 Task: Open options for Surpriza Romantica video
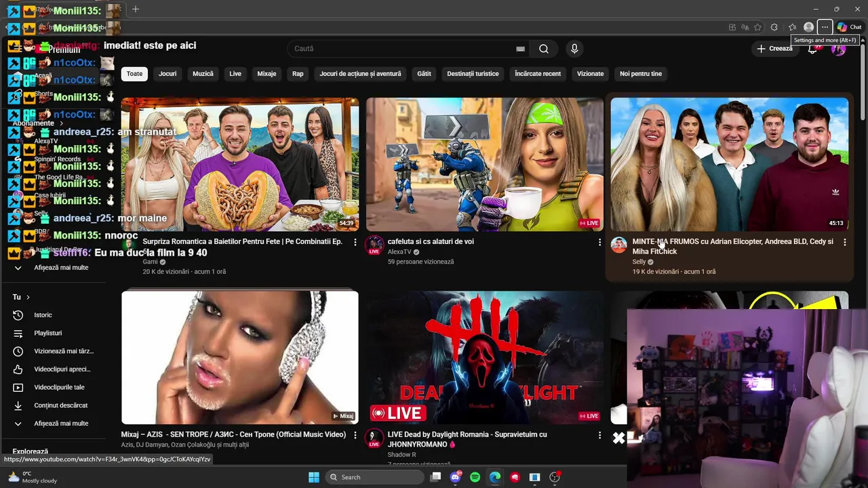coord(355,242)
